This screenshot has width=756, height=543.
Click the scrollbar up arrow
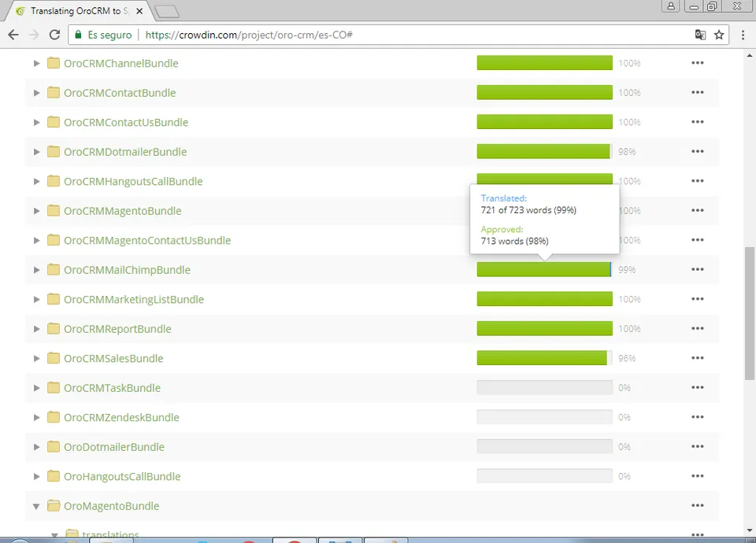click(x=749, y=54)
